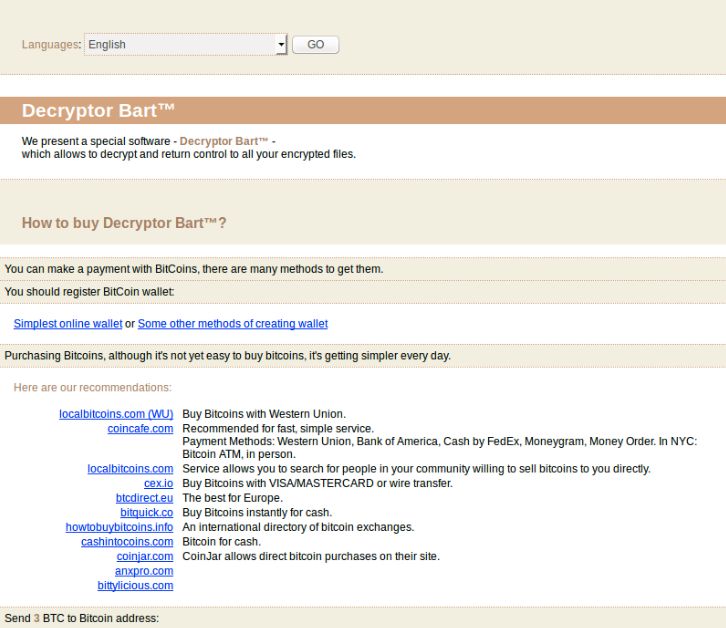Open Some other methods of creating wallet link

pos(232,324)
